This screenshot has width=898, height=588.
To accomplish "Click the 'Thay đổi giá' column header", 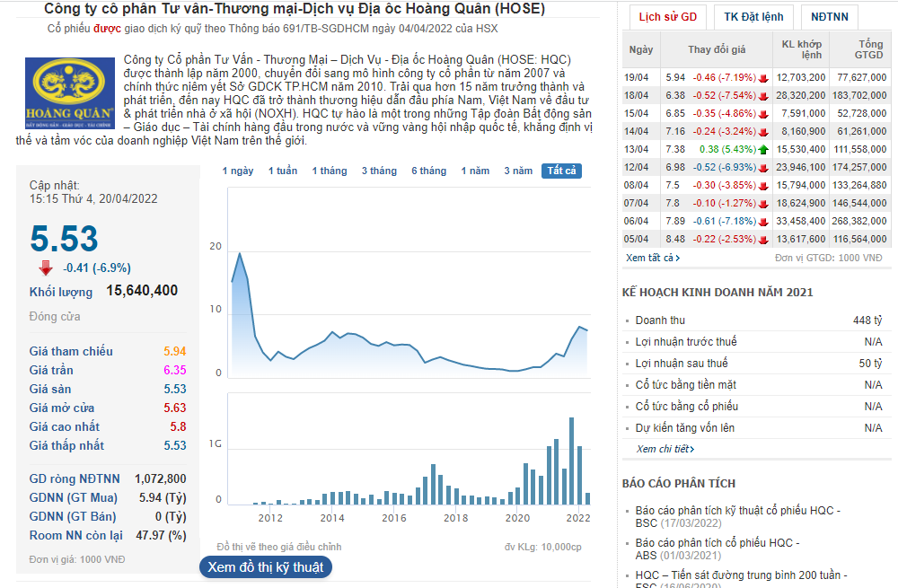I will (717, 49).
